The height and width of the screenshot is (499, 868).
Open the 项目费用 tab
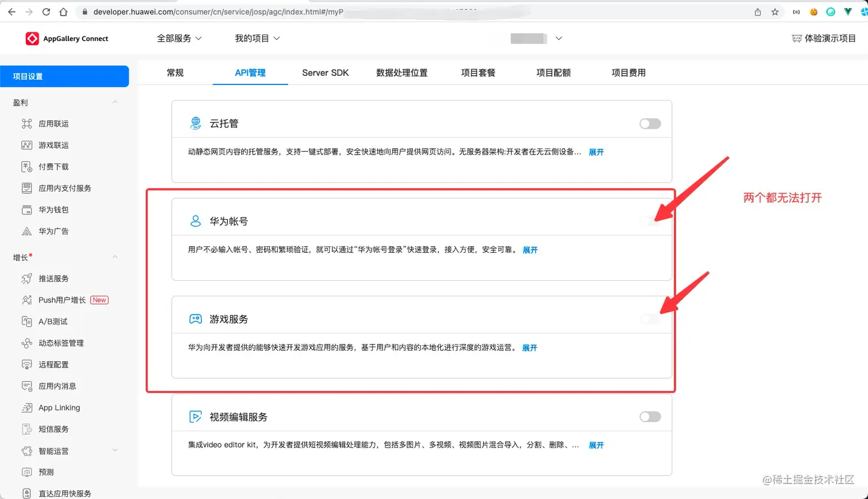tap(629, 73)
